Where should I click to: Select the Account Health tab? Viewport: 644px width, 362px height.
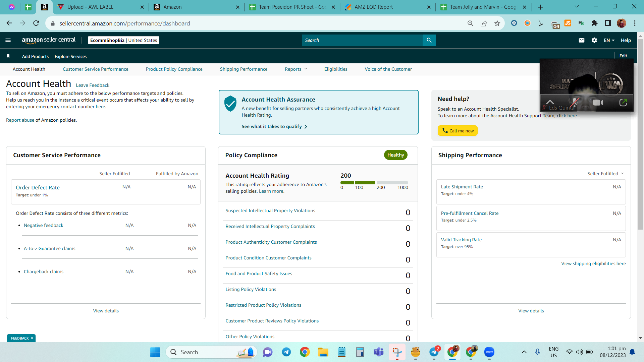click(x=29, y=69)
